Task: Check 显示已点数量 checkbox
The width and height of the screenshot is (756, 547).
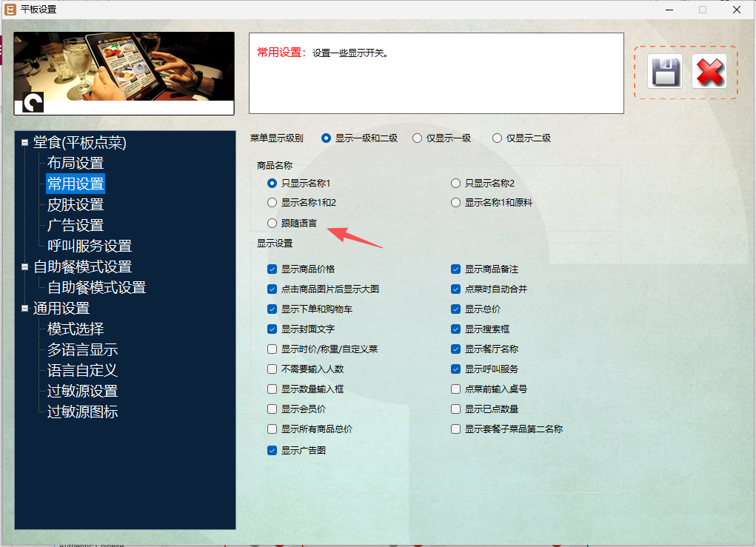Action: pos(455,409)
